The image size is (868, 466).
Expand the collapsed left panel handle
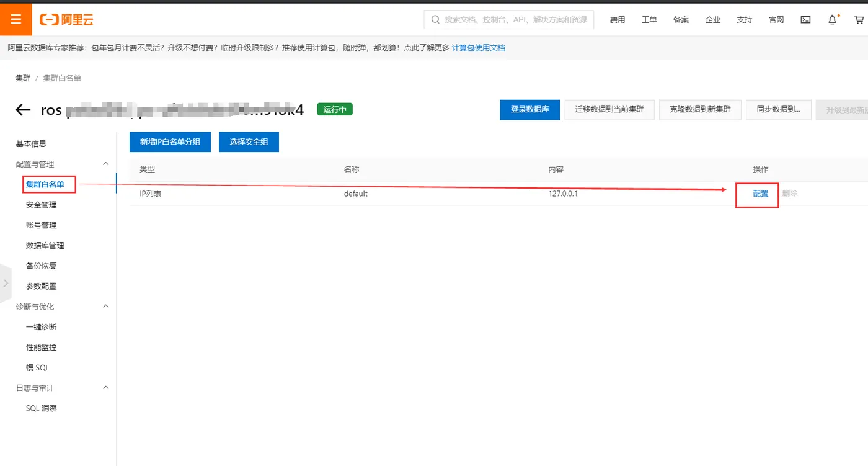[6, 283]
